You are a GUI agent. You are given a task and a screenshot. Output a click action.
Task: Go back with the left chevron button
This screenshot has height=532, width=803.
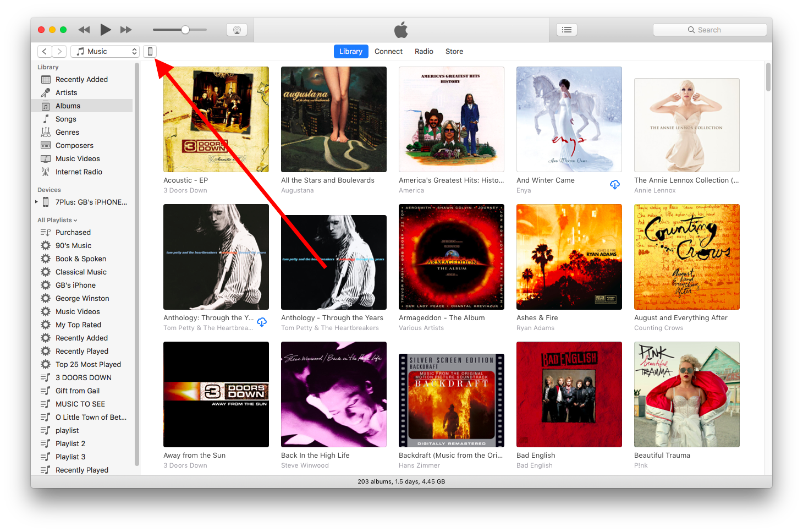point(45,51)
